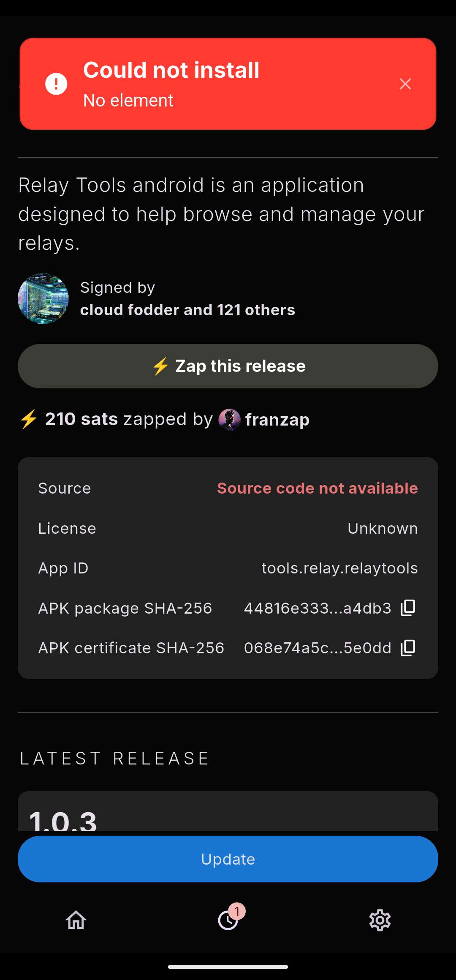Dismiss the Could not install error banner
This screenshot has width=456, height=980.
405,84
